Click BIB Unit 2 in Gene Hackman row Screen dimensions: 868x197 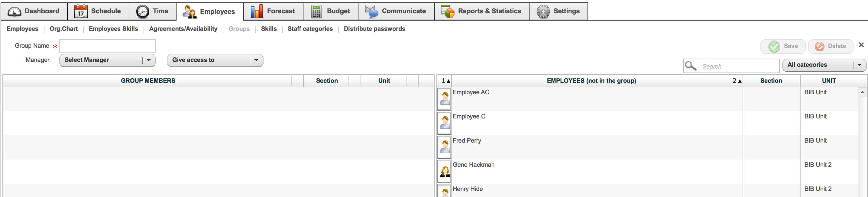(x=818, y=165)
